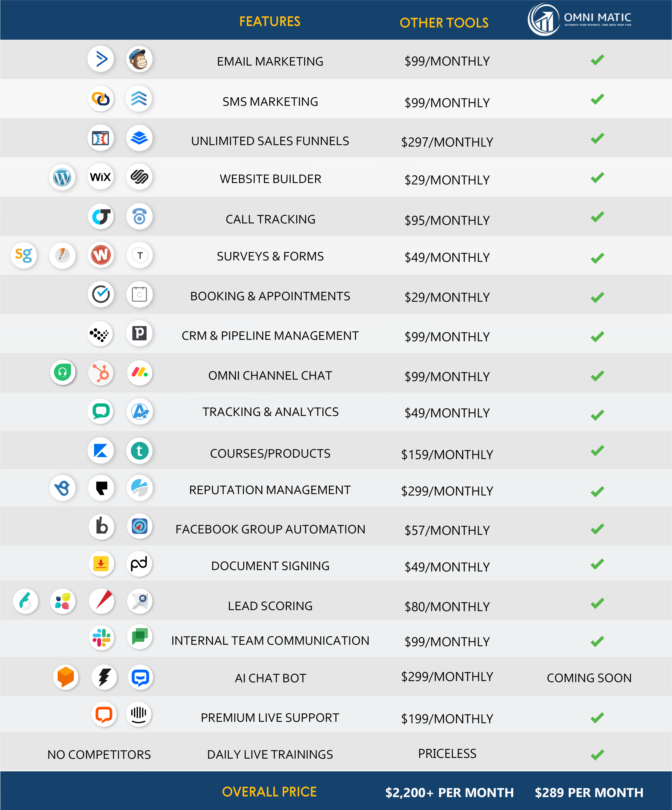
Task: Click the monday.com colorful icon
Action: (x=139, y=373)
